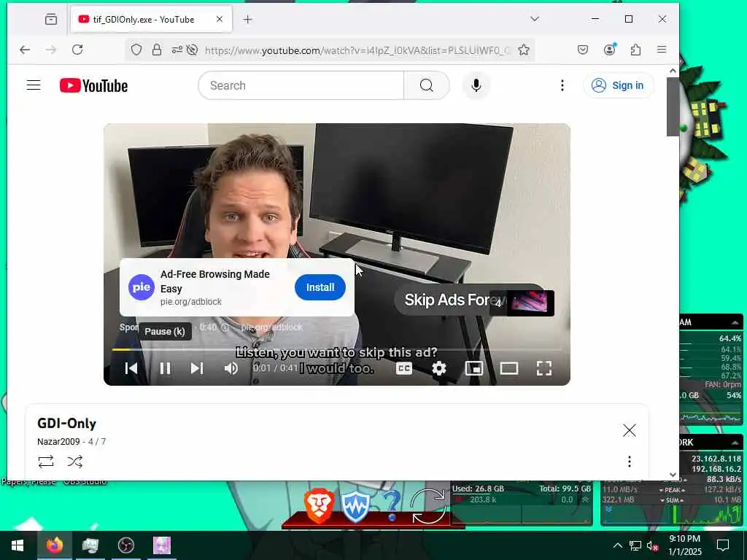Viewport: 747px width, 560px height.
Task: Open the Firefox extensions puzzle icon
Action: tap(635, 50)
